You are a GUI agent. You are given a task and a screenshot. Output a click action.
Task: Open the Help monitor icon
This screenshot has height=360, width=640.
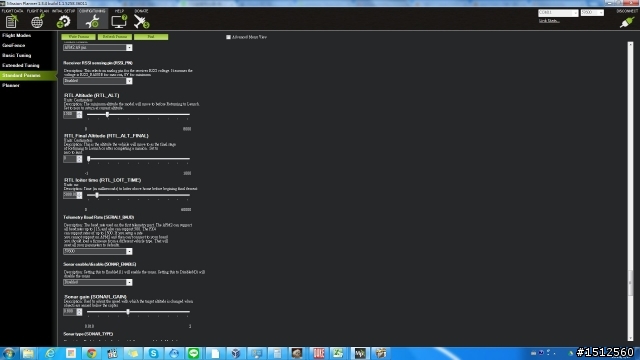(x=119, y=21)
